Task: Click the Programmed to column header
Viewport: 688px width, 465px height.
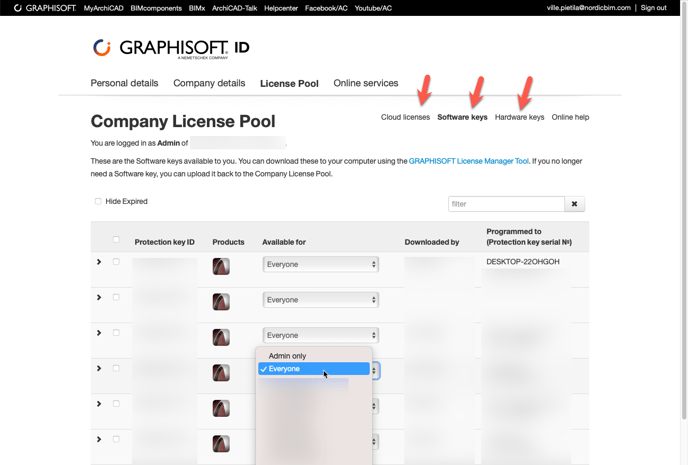Action: [x=529, y=237]
